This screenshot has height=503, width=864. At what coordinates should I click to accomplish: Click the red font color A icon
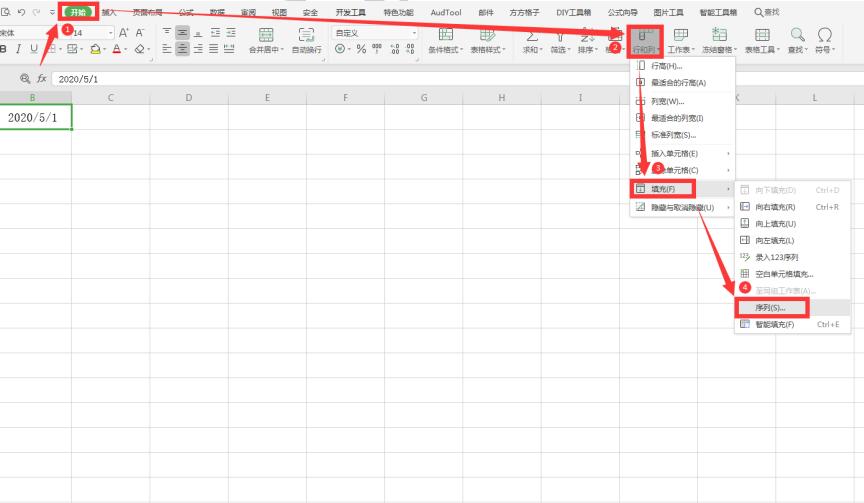(116, 49)
